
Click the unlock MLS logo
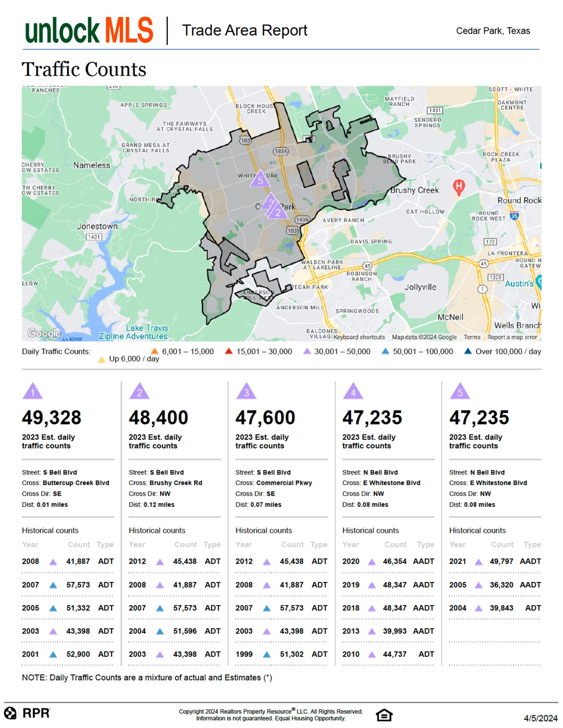[89, 30]
